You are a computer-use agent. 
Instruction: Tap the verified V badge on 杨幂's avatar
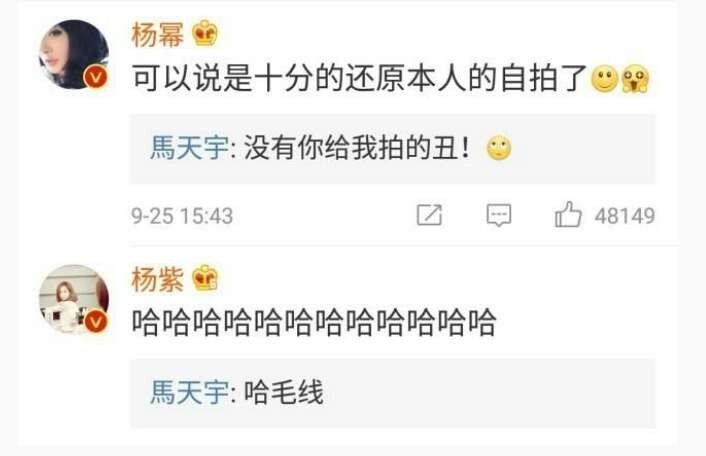point(95,77)
